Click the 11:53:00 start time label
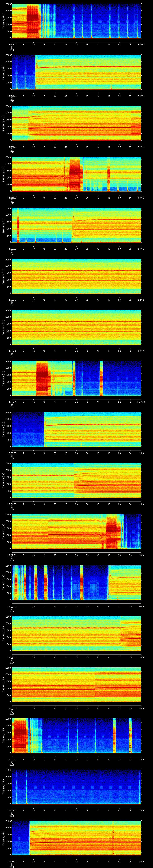Viewport: 153px width, 868px height. point(12,96)
